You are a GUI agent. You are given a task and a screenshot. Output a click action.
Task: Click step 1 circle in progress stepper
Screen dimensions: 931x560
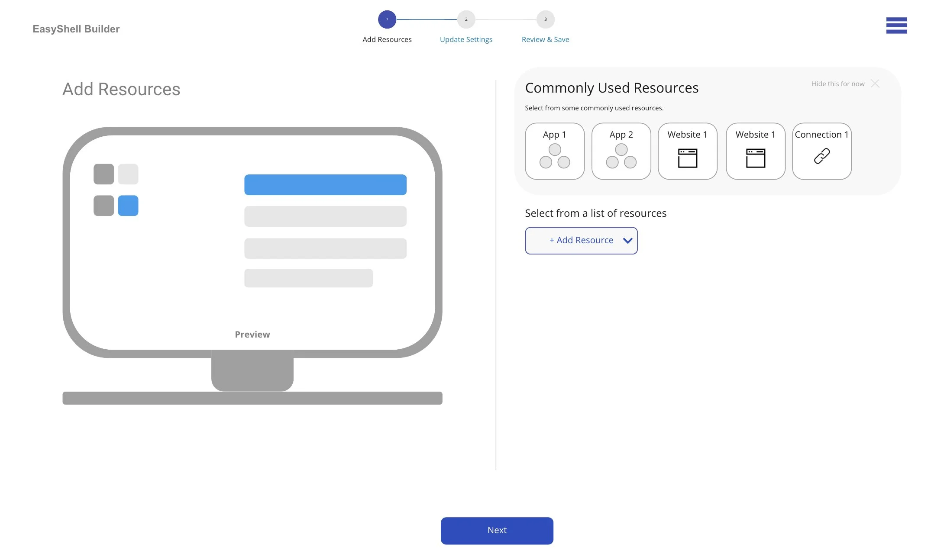387,19
